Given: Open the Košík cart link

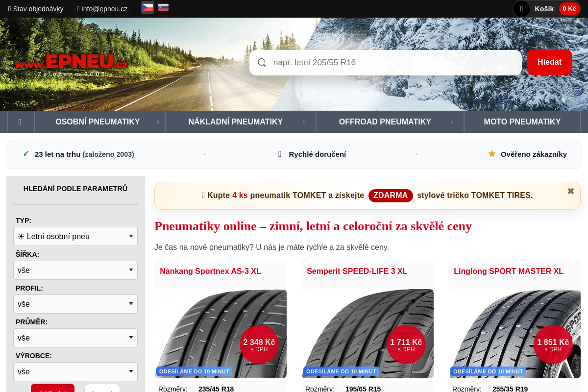Looking at the screenshot, I should pos(544,9).
